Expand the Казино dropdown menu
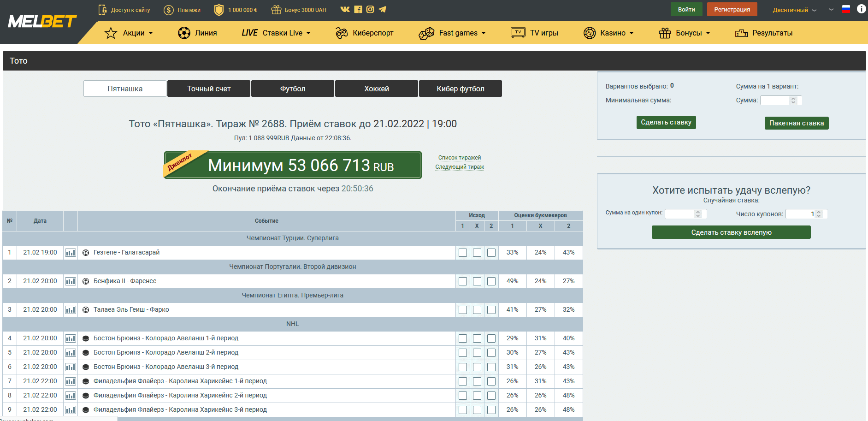The image size is (868, 421). (x=608, y=33)
